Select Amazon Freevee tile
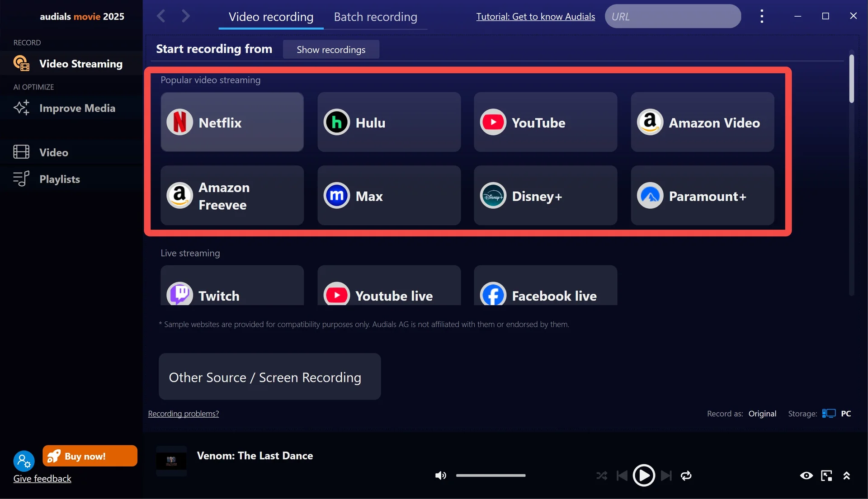 click(x=232, y=195)
